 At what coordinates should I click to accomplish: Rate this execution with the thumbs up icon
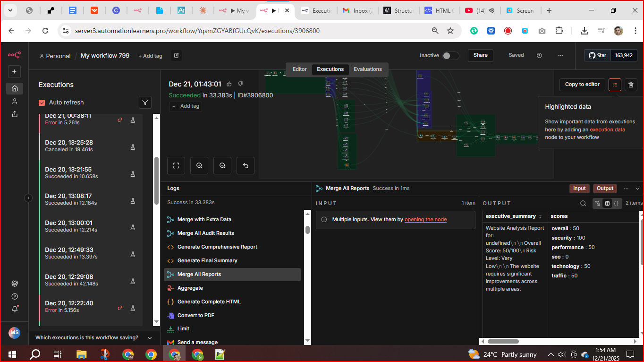[x=229, y=84]
